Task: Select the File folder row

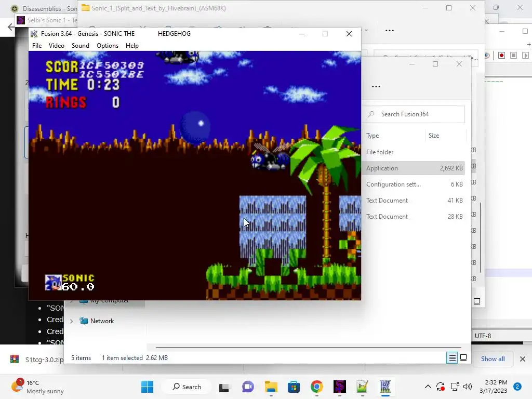Action: tap(414, 152)
